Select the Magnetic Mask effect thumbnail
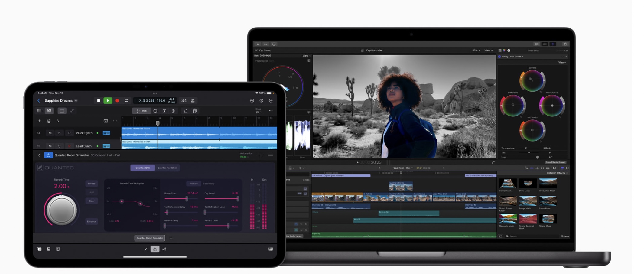This screenshot has width=644, height=274. [x=508, y=219]
